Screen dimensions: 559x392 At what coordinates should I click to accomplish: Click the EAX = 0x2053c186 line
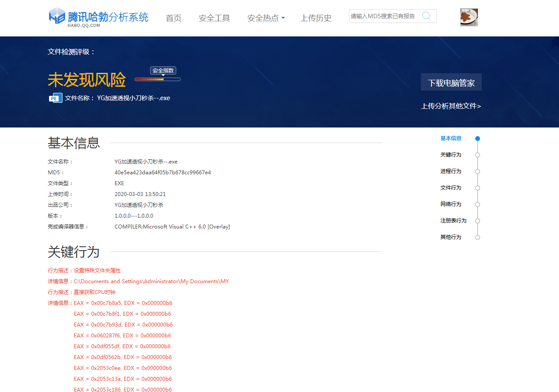click(123, 390)
